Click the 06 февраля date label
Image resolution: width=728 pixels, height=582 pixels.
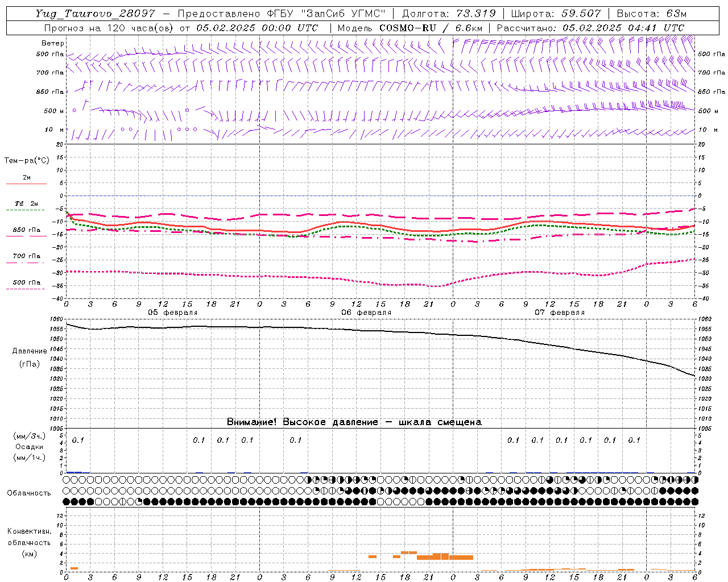point(366,313)
